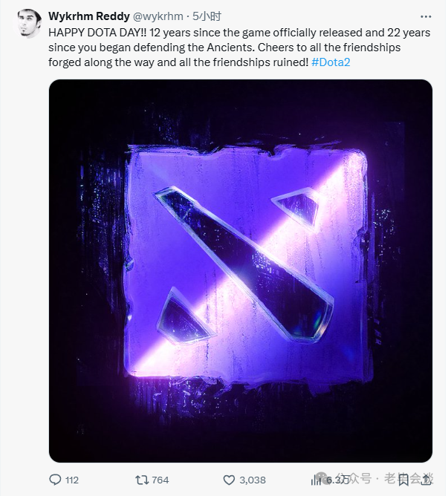Click the 3,038 likes count
The image size is (448, 496).
tap(253, 480)
